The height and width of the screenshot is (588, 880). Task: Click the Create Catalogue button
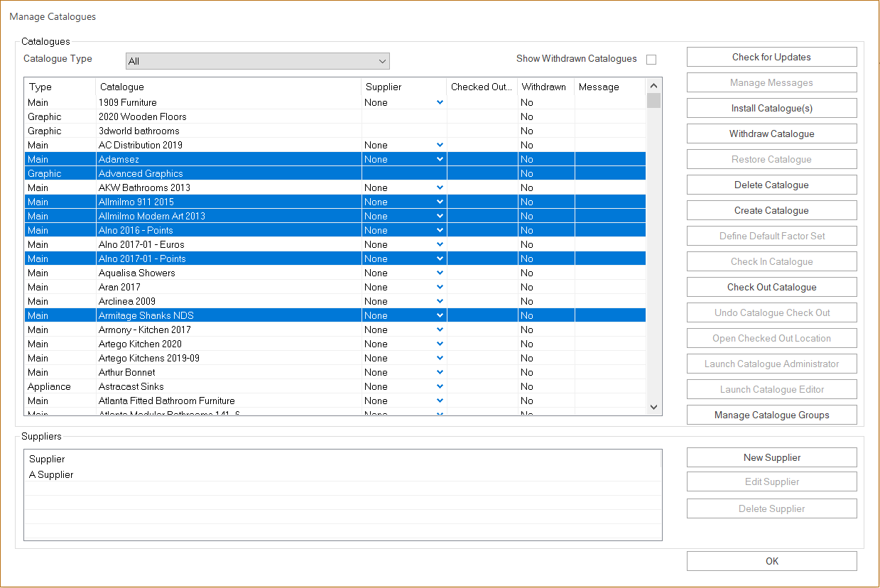(771, 210)
